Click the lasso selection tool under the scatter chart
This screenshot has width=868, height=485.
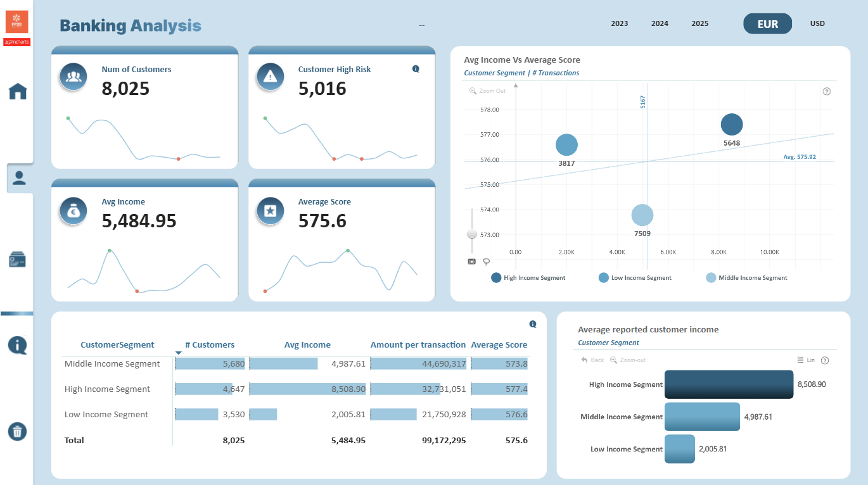(487, 261)
